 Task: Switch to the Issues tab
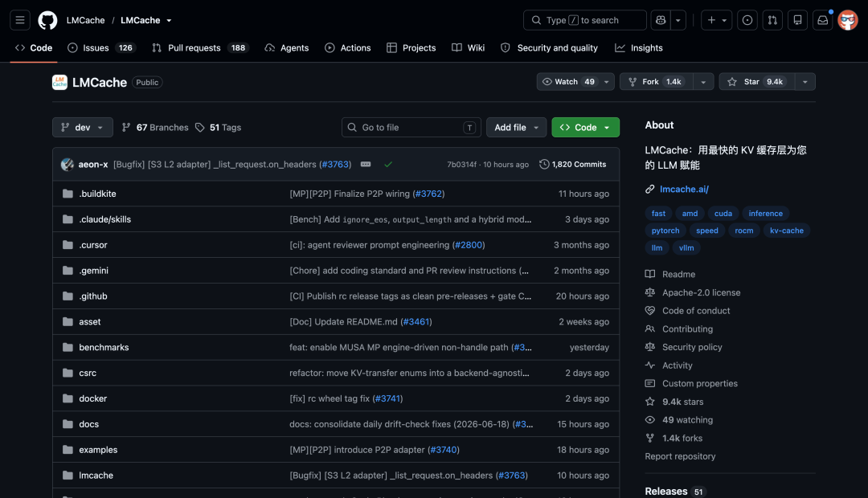[100, 48]
